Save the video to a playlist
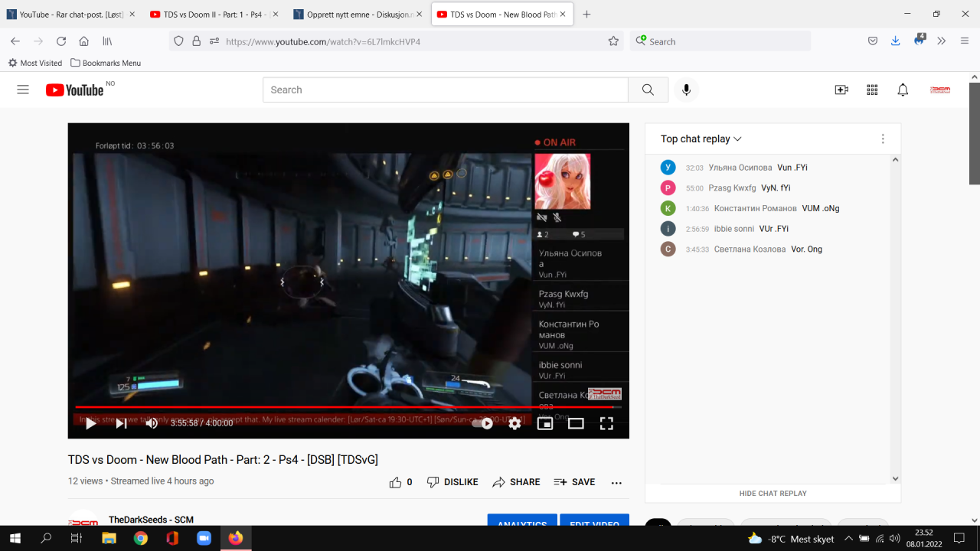980x551 pixels. (574, 482)
